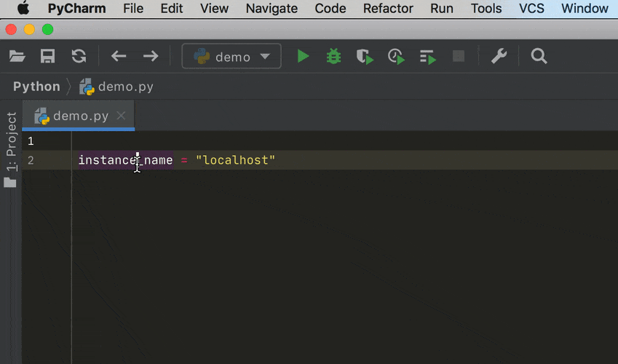Click the demo.py breadcrumb item
This screenshot has width=618, height=364.
(125, 87)
